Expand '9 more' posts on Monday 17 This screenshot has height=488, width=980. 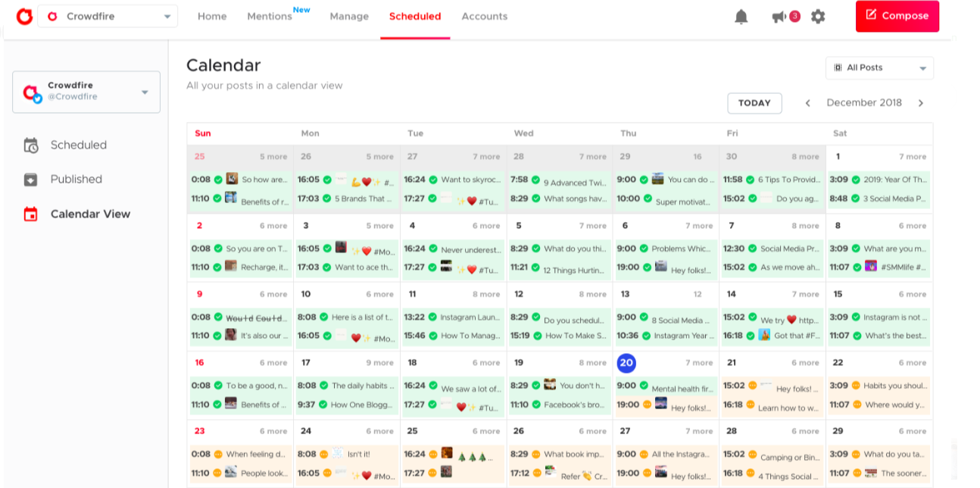click(379, 363)
